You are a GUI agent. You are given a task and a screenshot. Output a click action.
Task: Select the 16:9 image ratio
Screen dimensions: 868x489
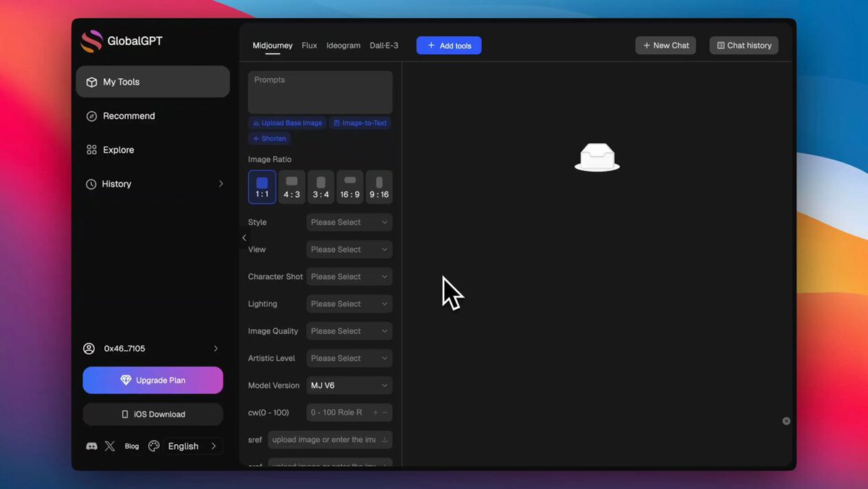[350, 187]
